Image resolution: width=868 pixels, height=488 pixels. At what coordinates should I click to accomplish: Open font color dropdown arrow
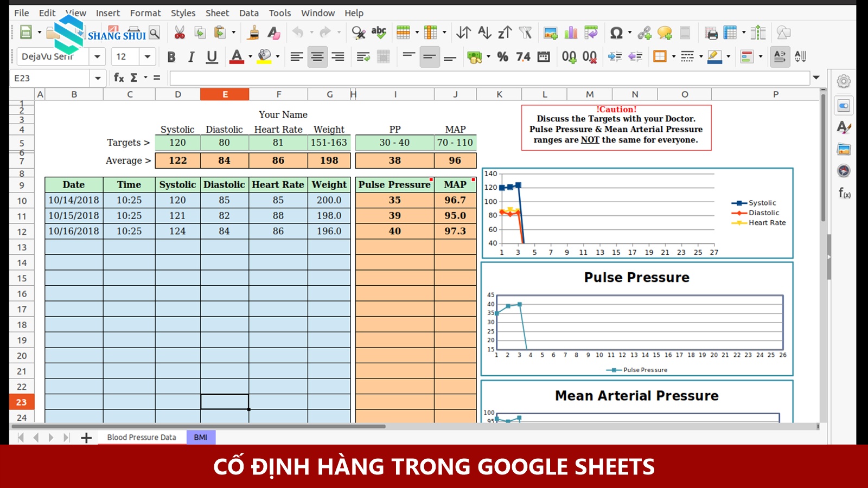tap(250, 56)
